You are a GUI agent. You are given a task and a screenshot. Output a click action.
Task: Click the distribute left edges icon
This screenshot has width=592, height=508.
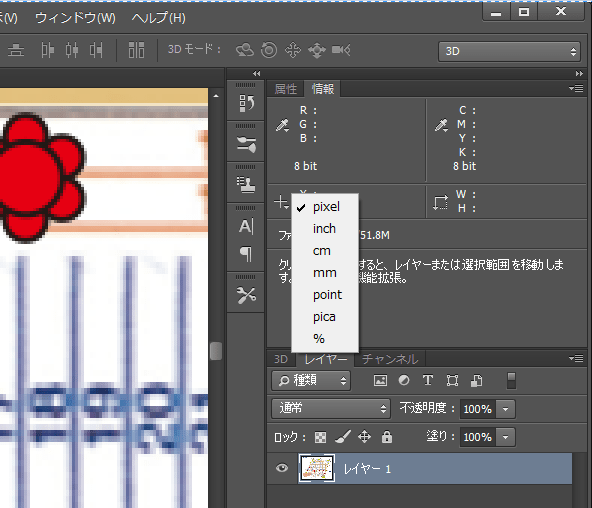coord(48,50)
